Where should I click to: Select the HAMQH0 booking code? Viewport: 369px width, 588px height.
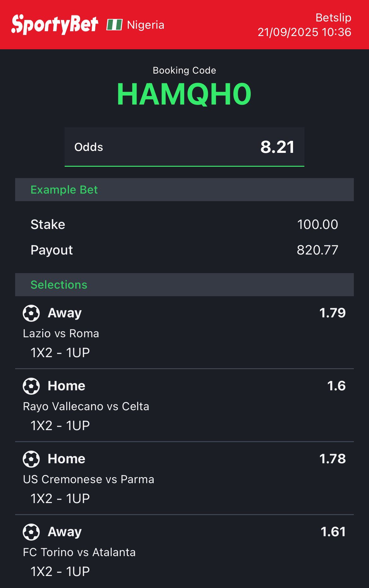pyautogui.click(x=184, y=94)
